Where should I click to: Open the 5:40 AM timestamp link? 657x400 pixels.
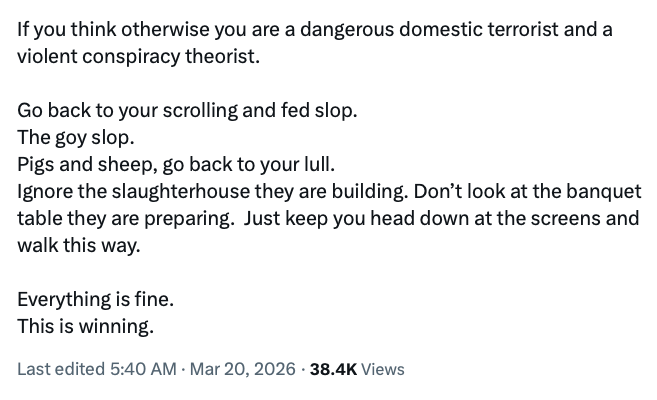coord(141,369)
